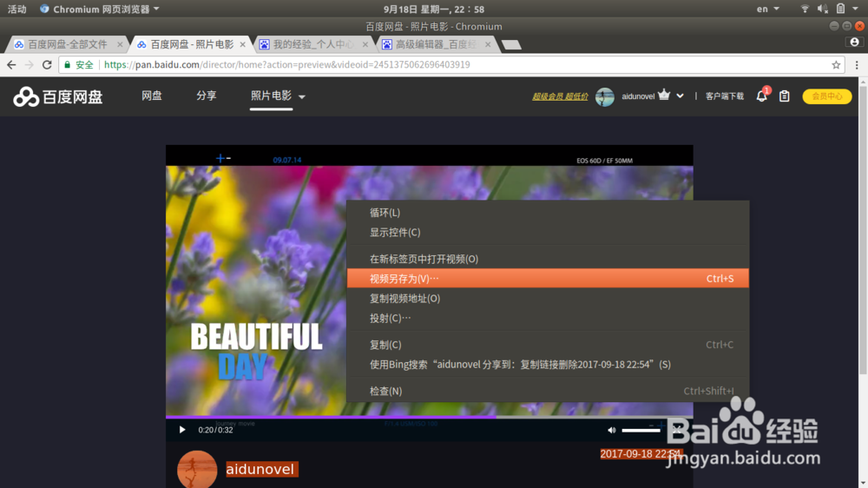Click the aidunovel username in the header
The image size is (868, 488).
click(638, 96)
